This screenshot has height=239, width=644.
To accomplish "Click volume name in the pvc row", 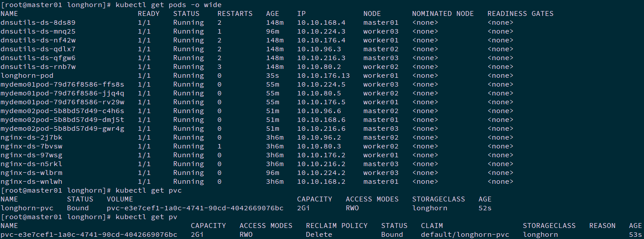I will 195,208.
